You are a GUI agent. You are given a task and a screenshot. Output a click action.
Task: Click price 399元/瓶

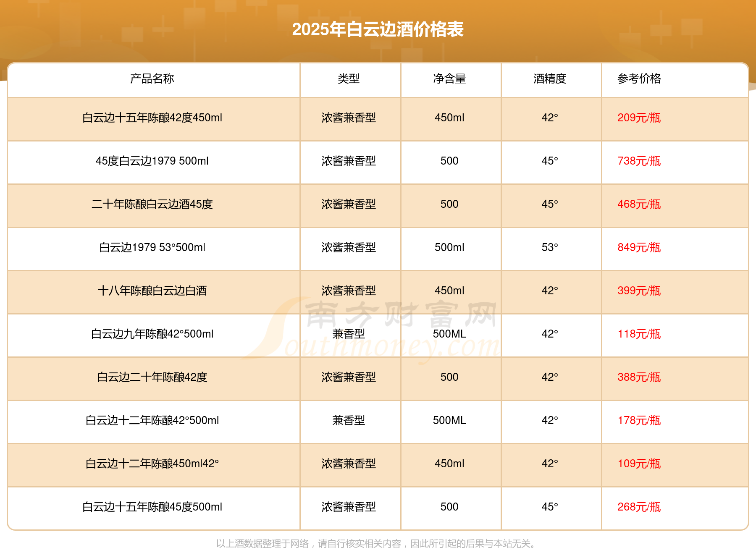pos(639,291)
